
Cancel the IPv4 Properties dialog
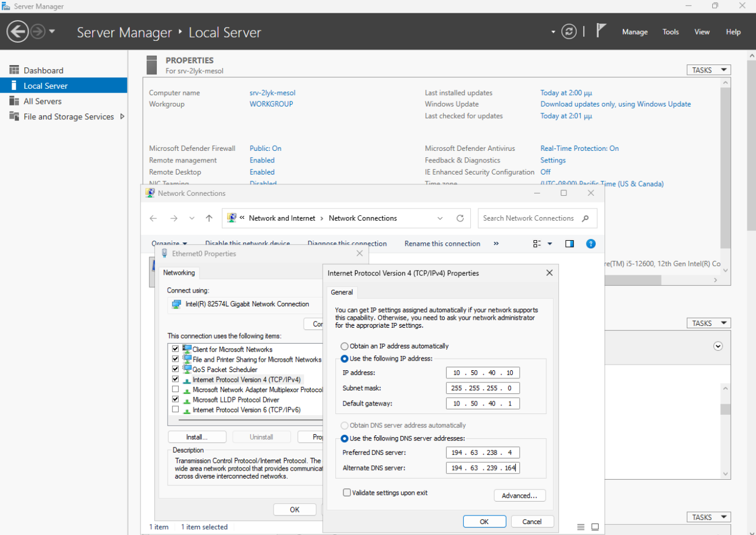coord(532,521)
